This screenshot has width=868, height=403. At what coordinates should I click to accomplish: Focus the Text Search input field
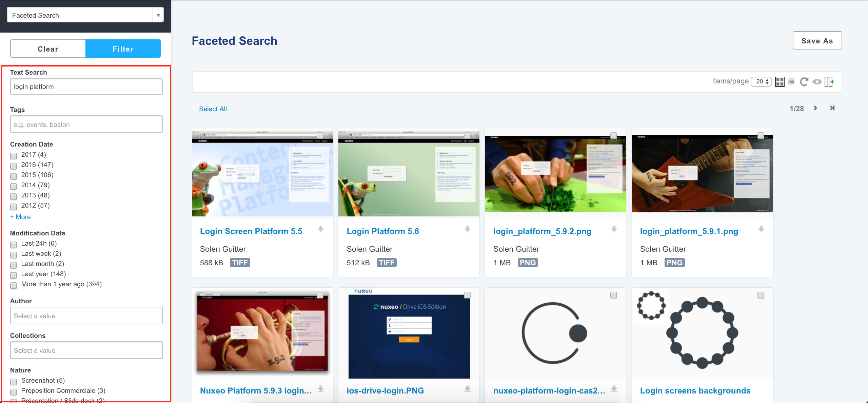(x=86, y=87)
